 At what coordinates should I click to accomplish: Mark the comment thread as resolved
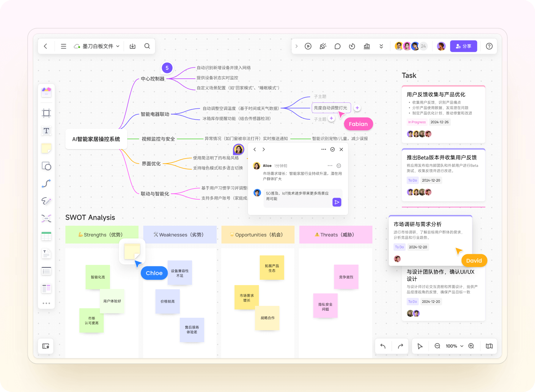pyautogui.click(x=333, y=149)
